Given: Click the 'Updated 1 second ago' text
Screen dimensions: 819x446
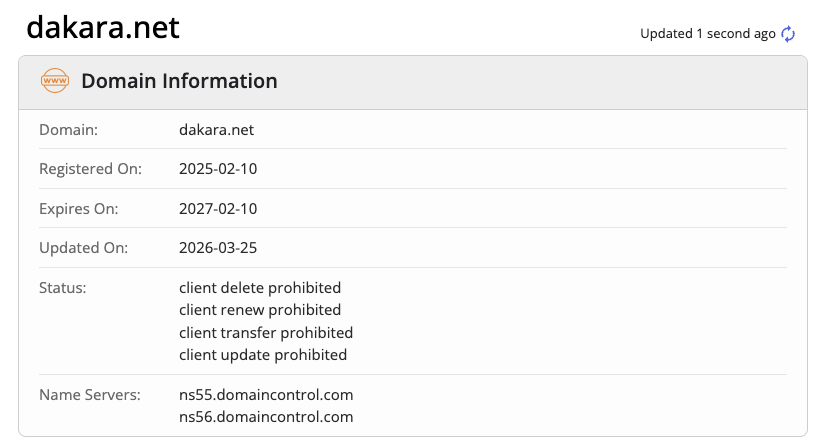Looking at the screenshot, I should pyautogui.click(x=707, y=34).
